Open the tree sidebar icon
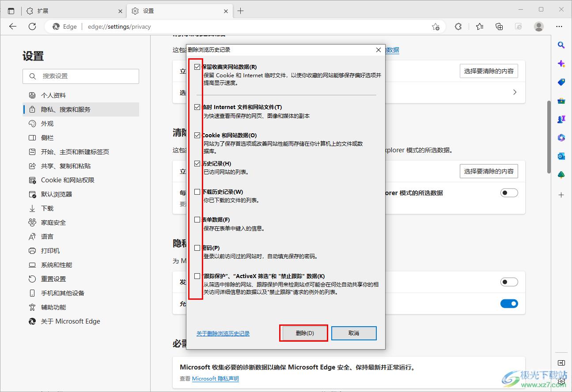572x392 pixels. click(x=561, y=175)
